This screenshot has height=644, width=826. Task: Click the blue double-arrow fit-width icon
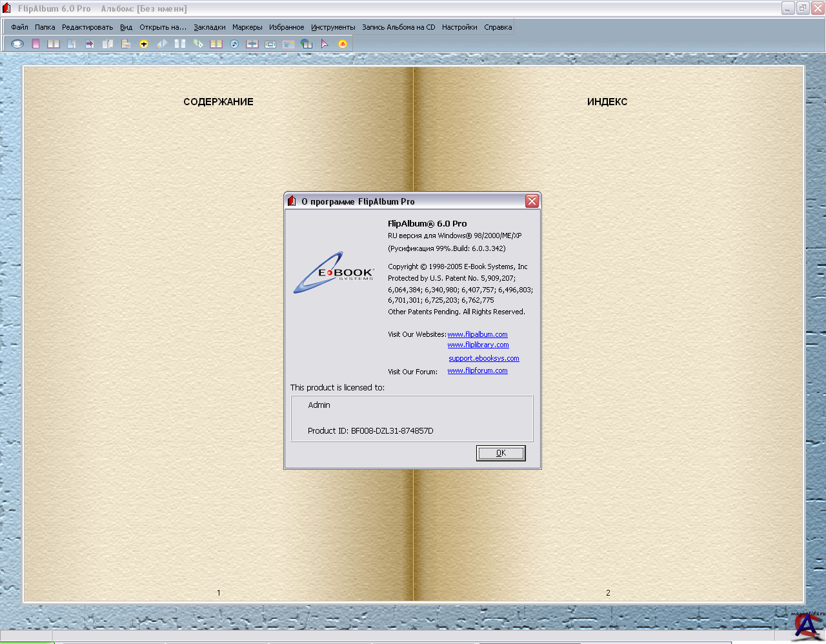[252, 44]
